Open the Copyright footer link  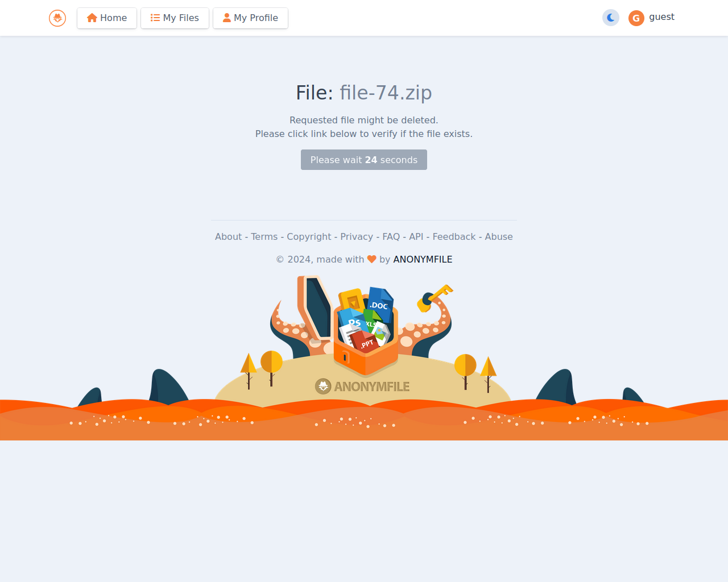pyautogui.click(x=309, y=237)
